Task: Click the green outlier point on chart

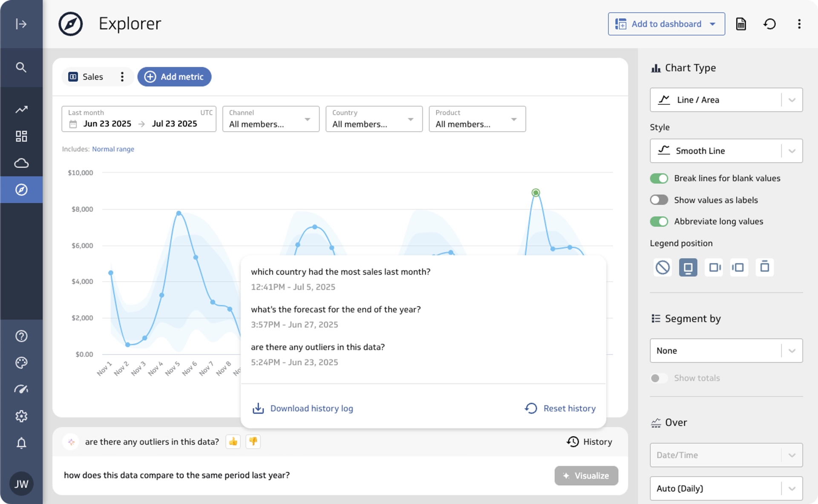Action: (536, 193)
